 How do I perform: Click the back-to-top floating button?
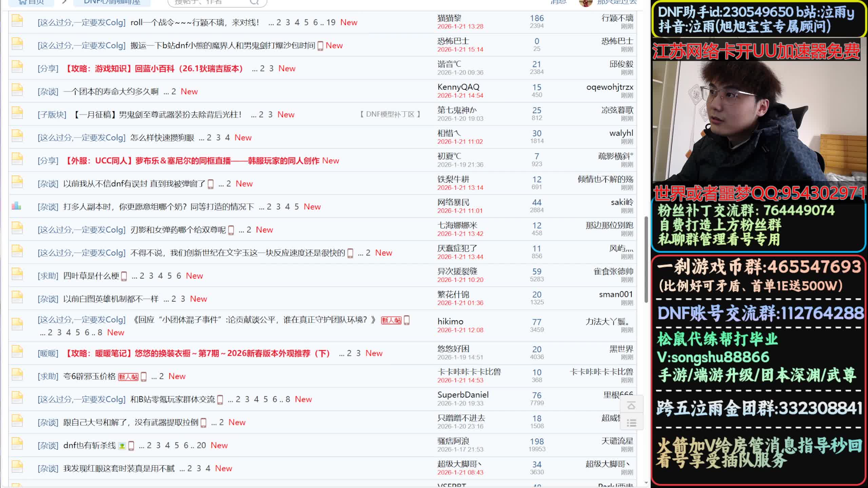point(631,406)
